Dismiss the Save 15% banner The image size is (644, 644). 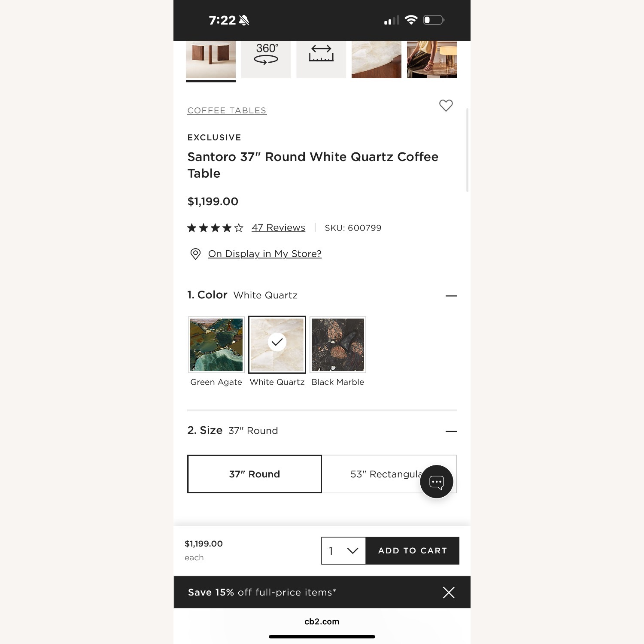click(449, 592)
